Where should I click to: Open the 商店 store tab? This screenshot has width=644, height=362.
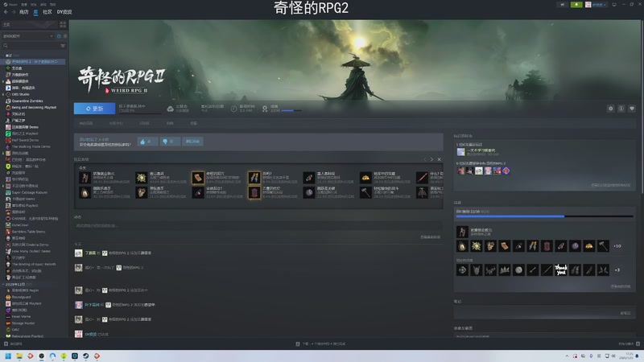coord(24,12)
